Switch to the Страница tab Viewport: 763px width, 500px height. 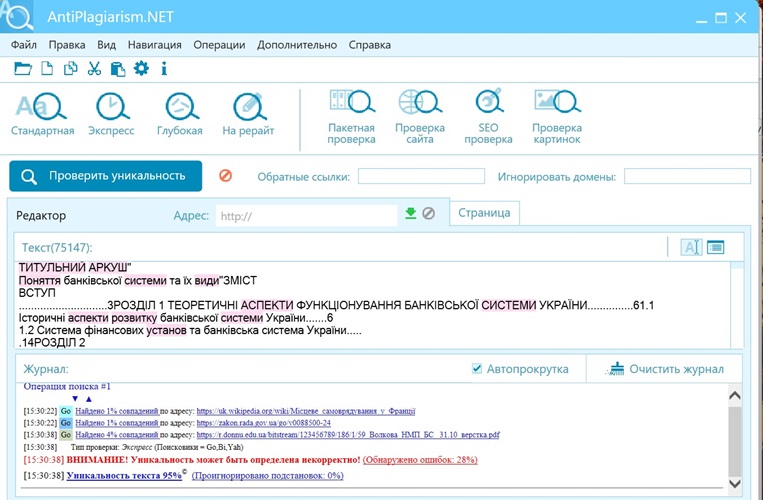pos(484,213)
